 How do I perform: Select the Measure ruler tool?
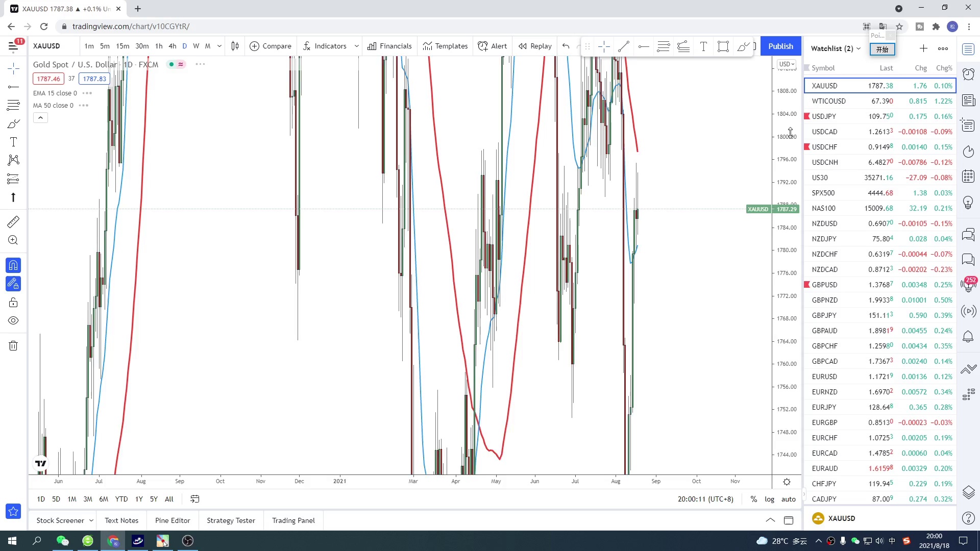[x=13, y=222]
